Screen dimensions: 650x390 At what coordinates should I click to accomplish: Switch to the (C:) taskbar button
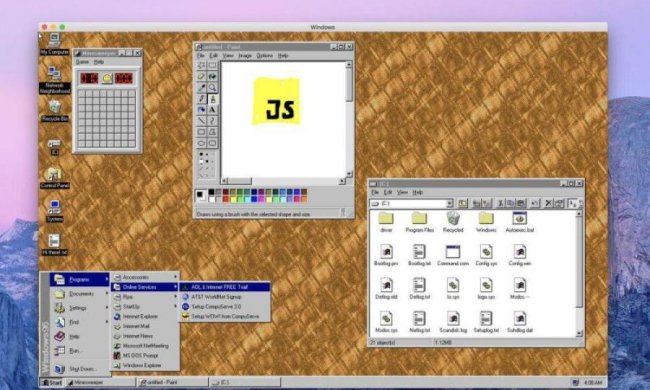click(245, 383)
